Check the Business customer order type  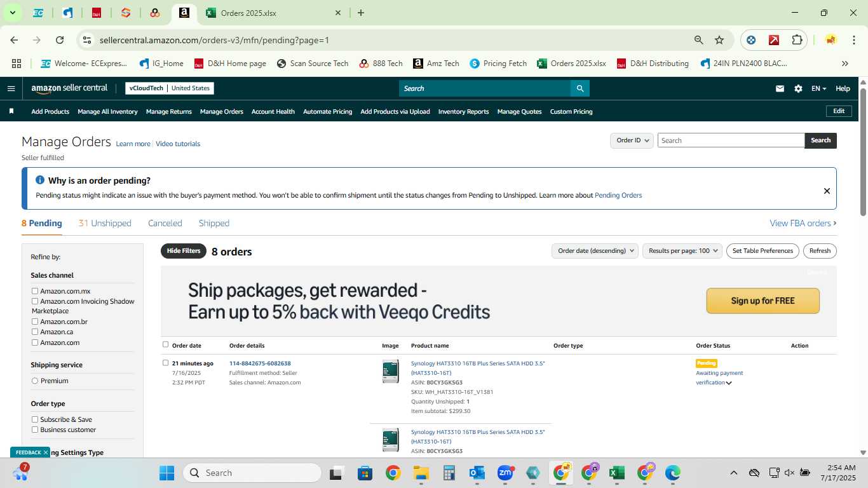pyautogui.click(x=35, y=430)
